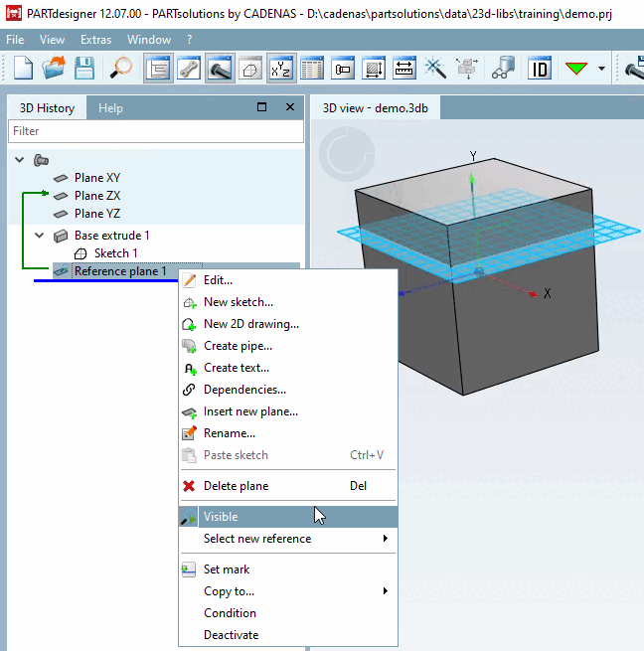Toggle the wrench tool toolbar button

coord(189,69)
